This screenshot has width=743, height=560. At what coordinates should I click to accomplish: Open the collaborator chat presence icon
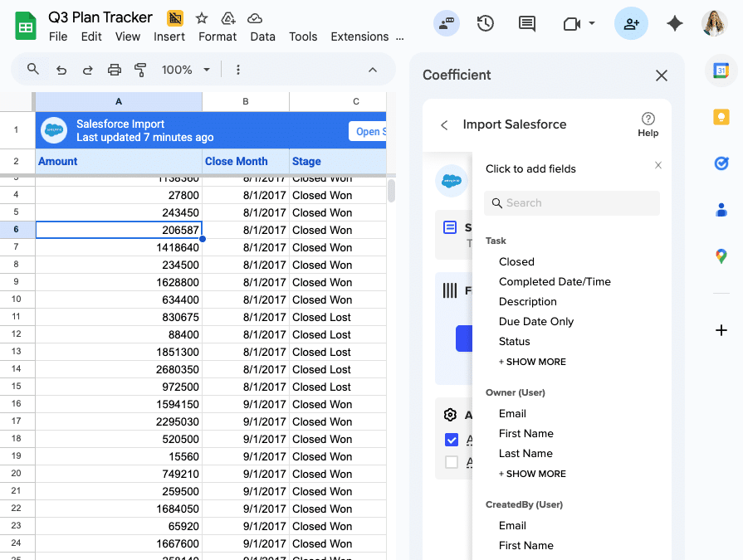(447, 23)
